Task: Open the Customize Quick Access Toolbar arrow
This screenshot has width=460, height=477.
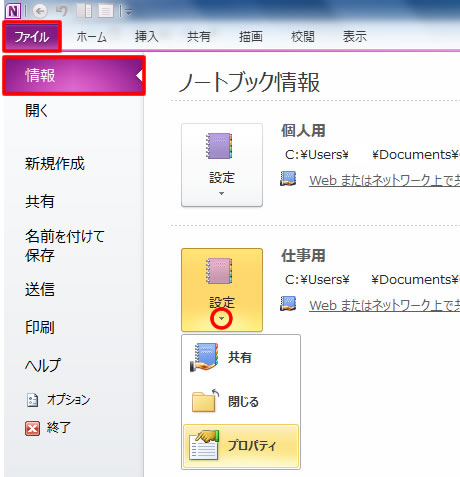Action: click(x=129, y=12)
